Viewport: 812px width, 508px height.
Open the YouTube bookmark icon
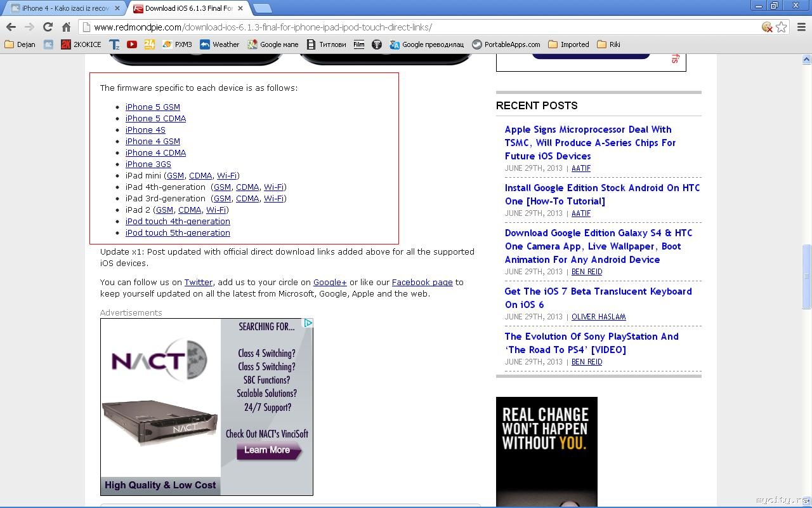coord(132,44)
